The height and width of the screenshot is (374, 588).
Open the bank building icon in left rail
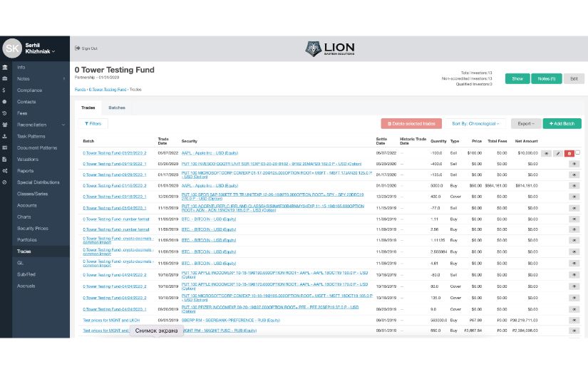click(4, 68)
